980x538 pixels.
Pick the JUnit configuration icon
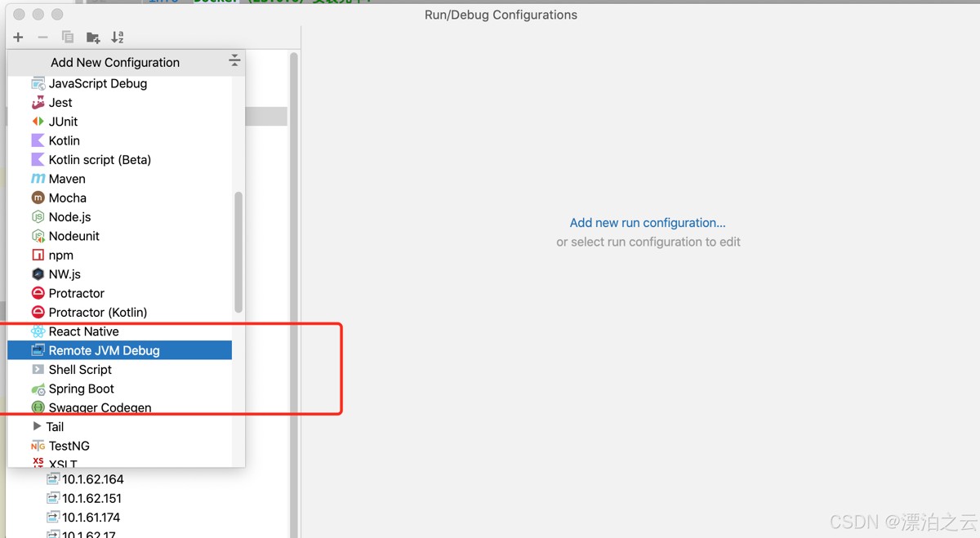(38, 122)
